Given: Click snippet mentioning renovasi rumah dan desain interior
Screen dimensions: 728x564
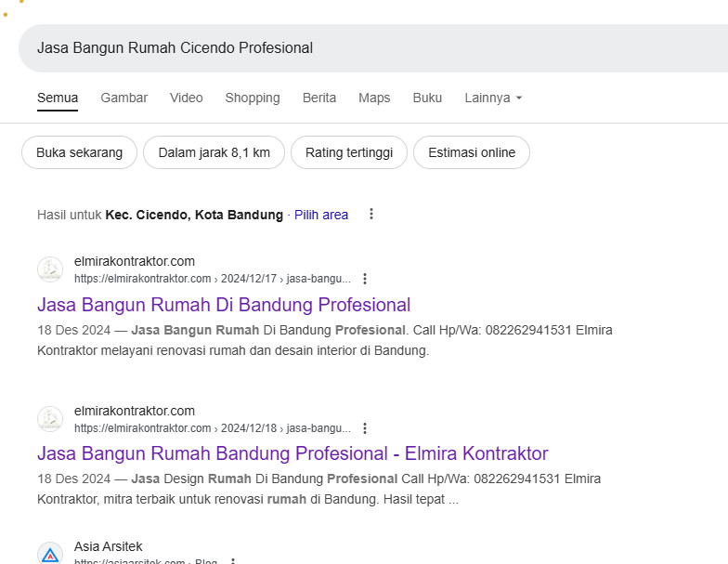Looking at the screenshot, I should point(325,340).
